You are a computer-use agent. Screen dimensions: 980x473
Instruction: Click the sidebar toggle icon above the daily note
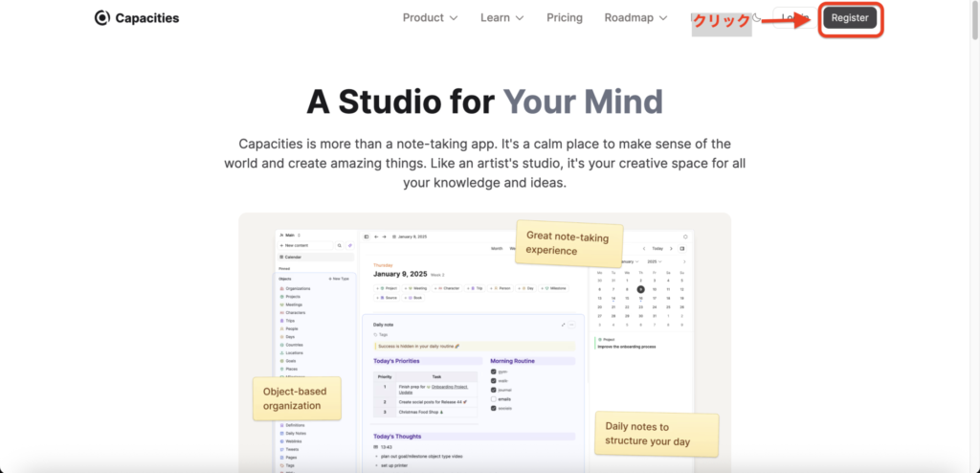tap(367, 236)
